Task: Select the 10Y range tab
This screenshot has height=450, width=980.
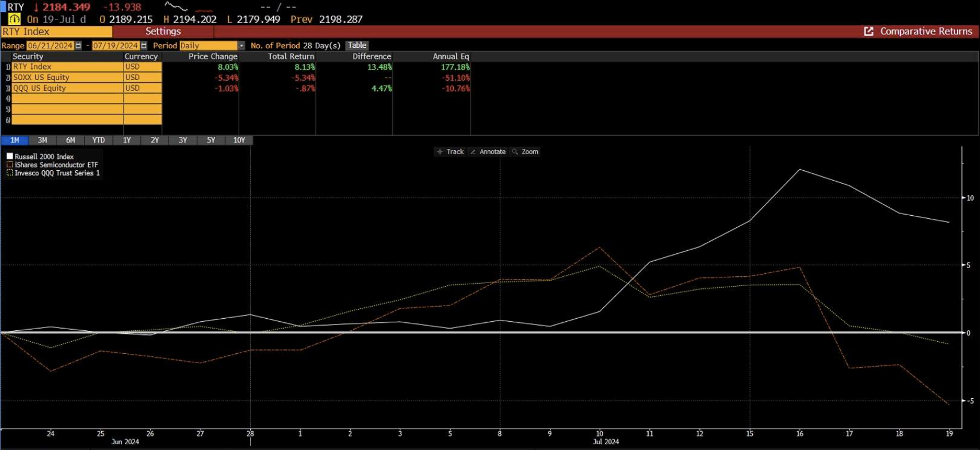Action: tap(239, 140)
